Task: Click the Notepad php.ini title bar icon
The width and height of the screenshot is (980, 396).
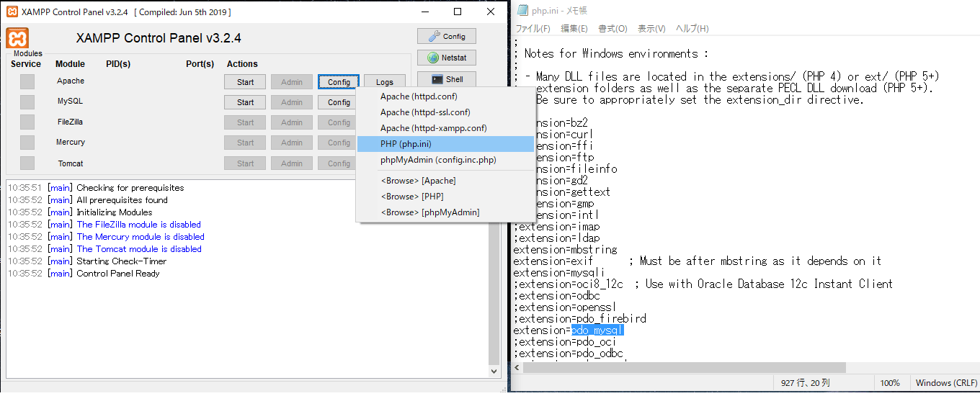Action: tap(522, 10)
